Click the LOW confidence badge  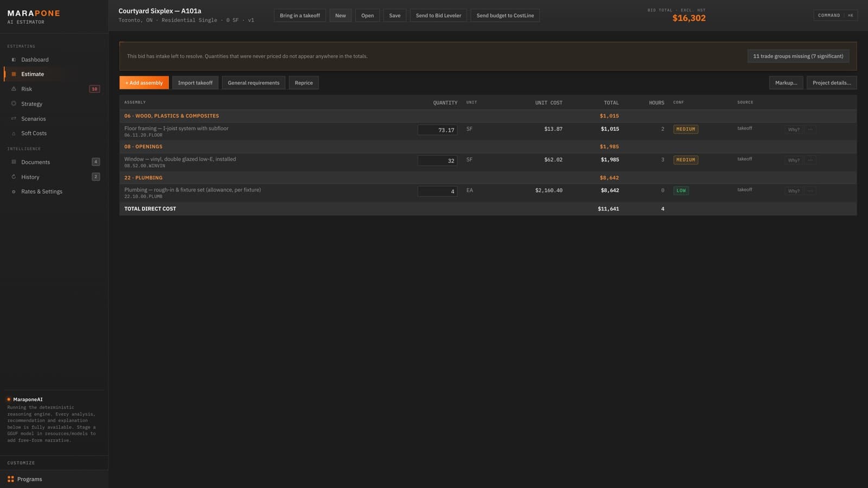681,190
